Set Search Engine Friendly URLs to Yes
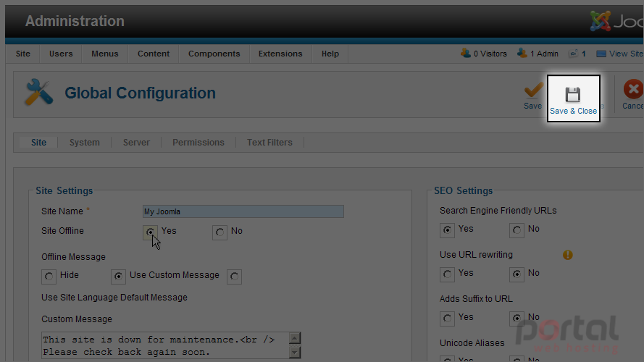Image resolution: width=644 pixels, height=362 pixels. pyautogui.click(x=447, y=230)
